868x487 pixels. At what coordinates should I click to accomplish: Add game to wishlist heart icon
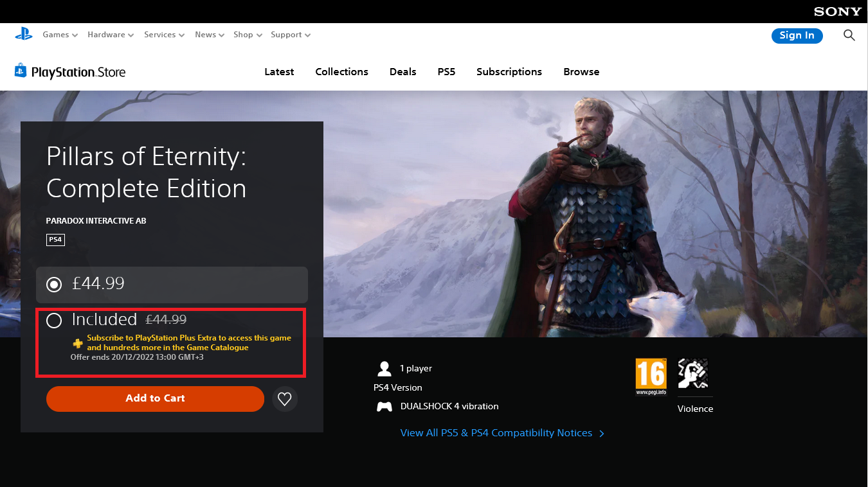coord(285,399)
